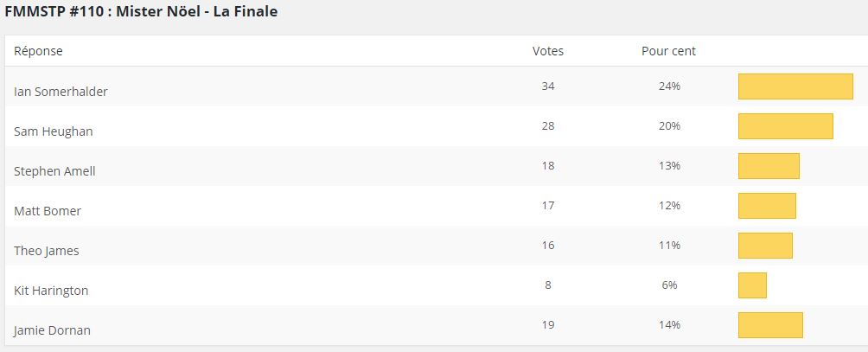Click the FMMSTP #110 poll title
Image resolution: width=868 pixels, height=352 pixels.
point(142,12)
